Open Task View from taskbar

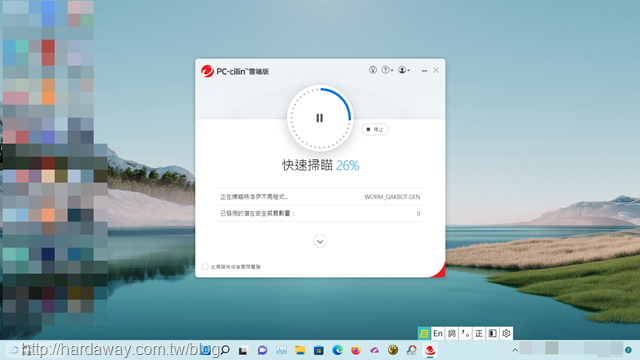(x=243, y=350)
